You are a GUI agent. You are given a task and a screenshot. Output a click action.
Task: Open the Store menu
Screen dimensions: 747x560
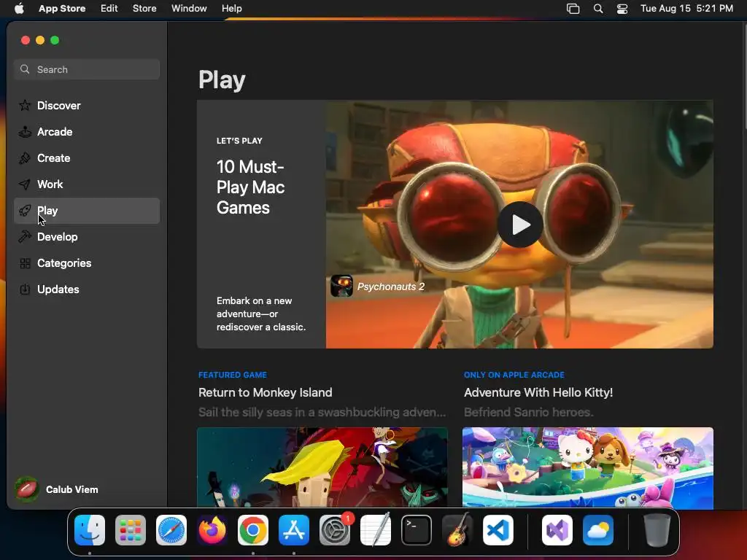(144, 9)
